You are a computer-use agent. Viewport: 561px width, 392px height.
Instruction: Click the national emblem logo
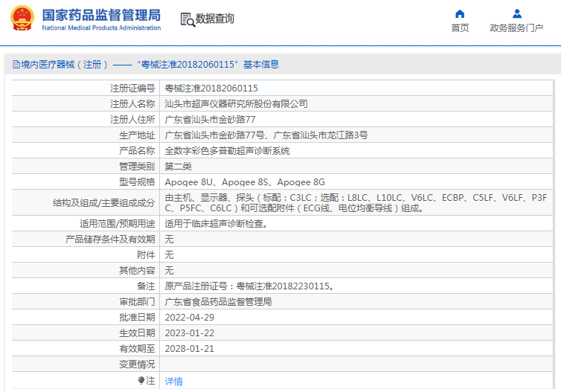coord(22,19)
